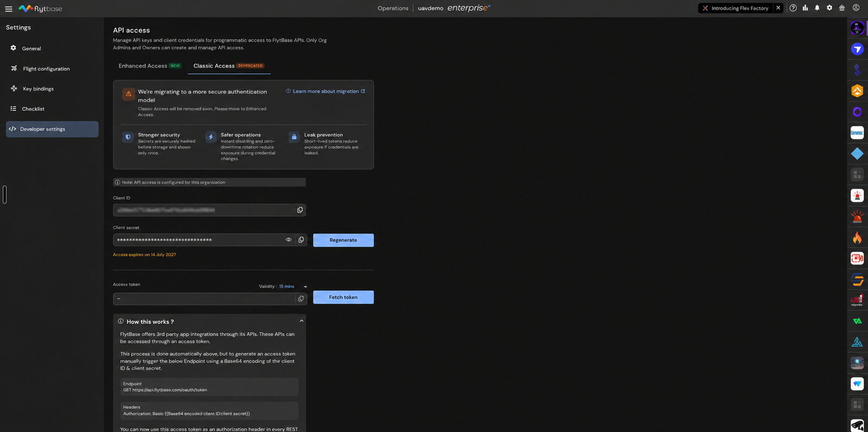
Task: Click the Access token field
Action: click(x=210, y=299)
